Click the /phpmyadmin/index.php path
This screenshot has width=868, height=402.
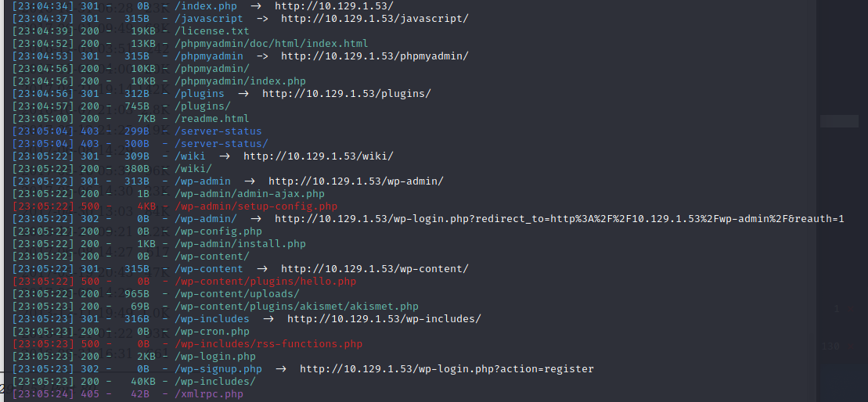coord(240,81)
